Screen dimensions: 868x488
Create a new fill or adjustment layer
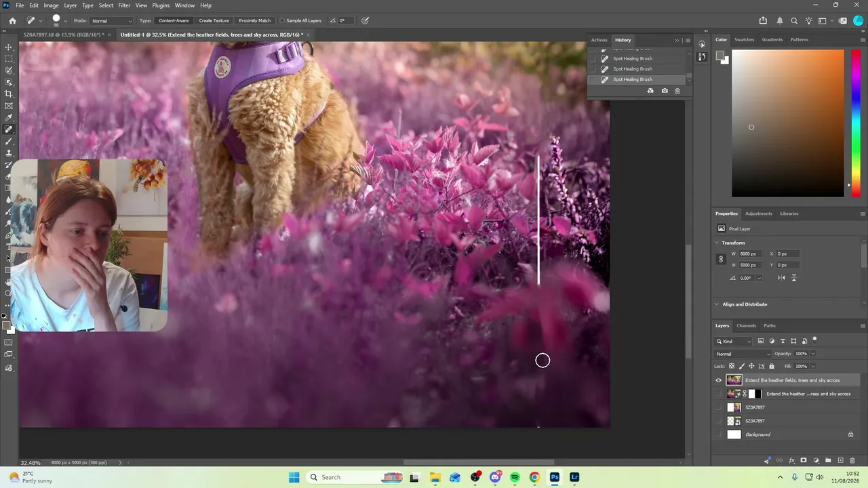pos(816,461)
